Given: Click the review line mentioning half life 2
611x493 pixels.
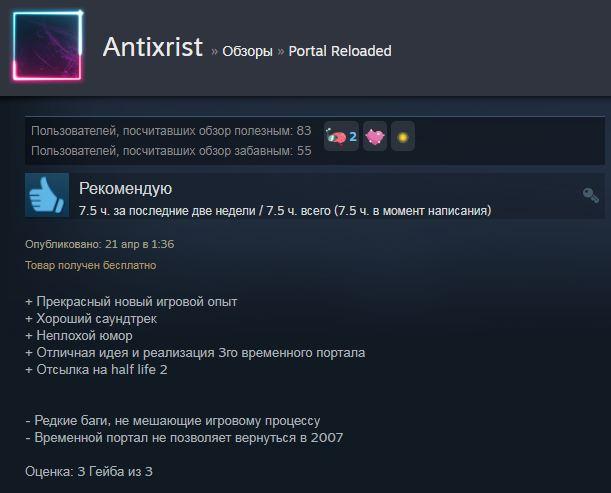Looking at the screenshot, I should click(x=96, y=369).
